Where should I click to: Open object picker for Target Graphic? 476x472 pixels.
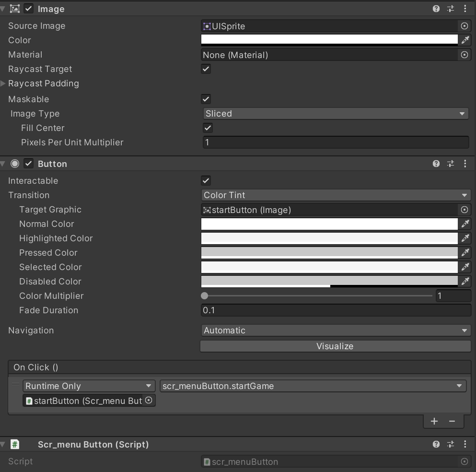tap(464, 210)
